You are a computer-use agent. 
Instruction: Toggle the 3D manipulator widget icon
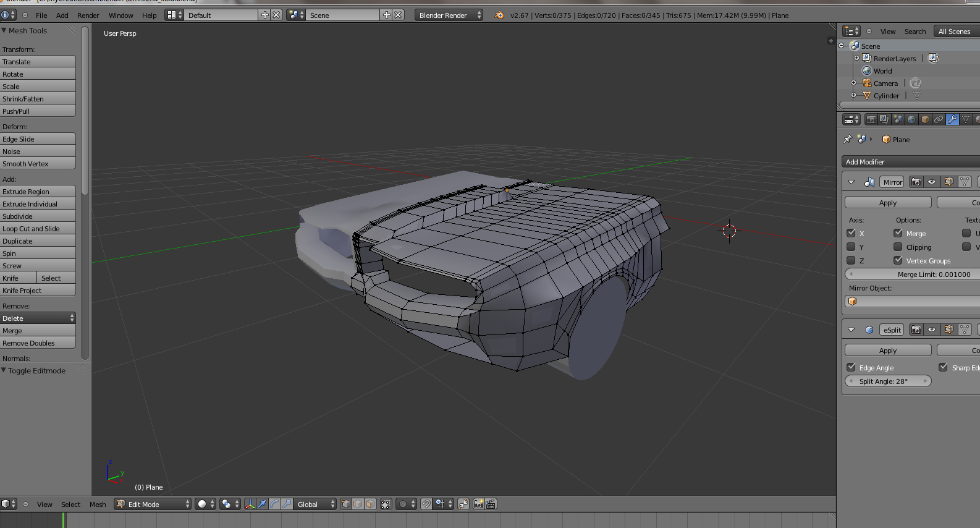coord(250,504)
